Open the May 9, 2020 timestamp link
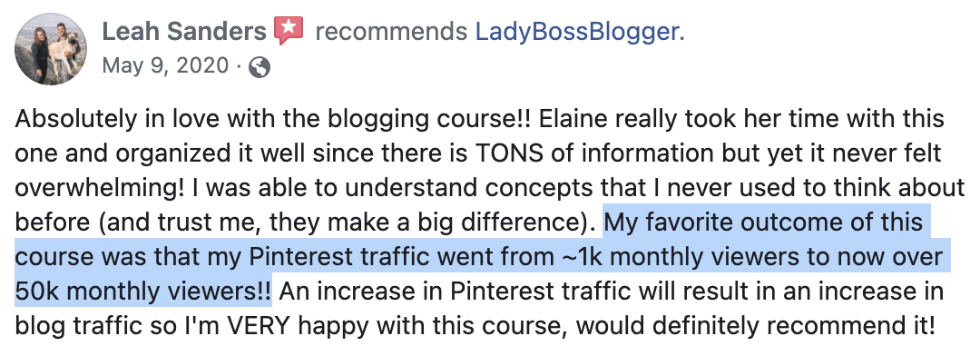Viewport: 980px width, 356px height. tap(166, 65)
